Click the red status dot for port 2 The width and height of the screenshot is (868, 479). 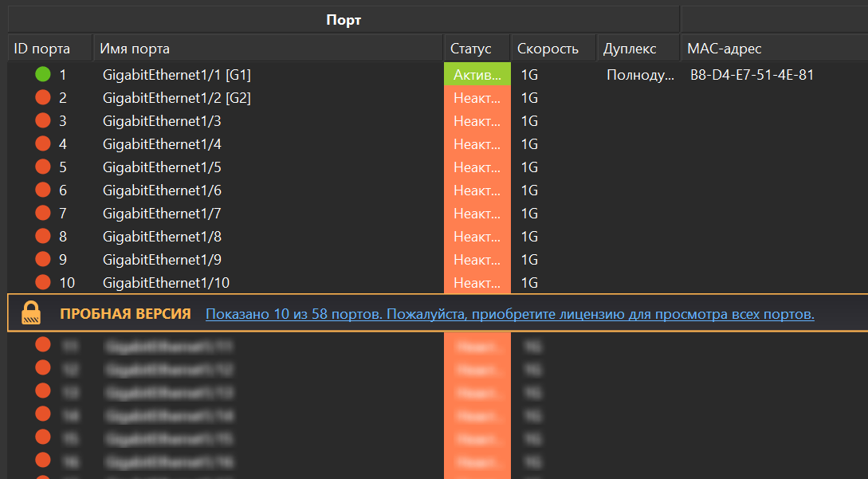(43, 98)
